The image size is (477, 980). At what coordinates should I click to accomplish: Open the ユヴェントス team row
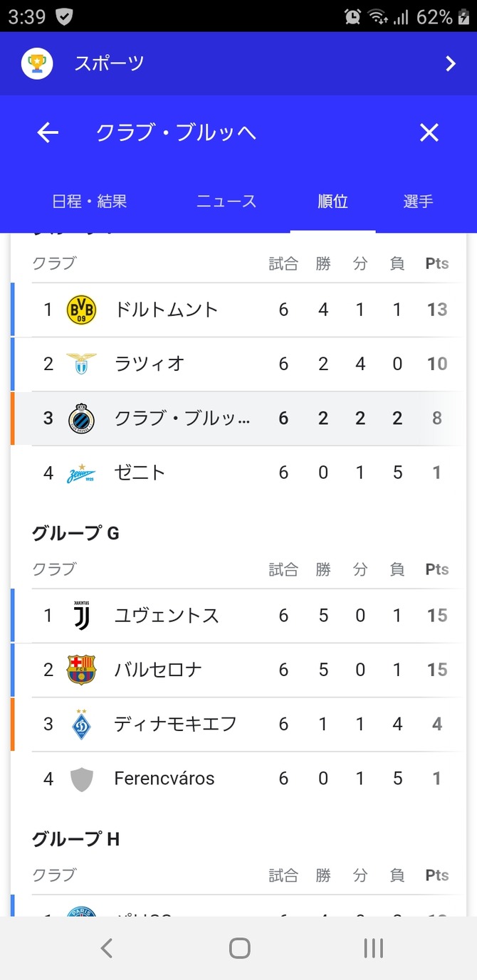(238, 616)
